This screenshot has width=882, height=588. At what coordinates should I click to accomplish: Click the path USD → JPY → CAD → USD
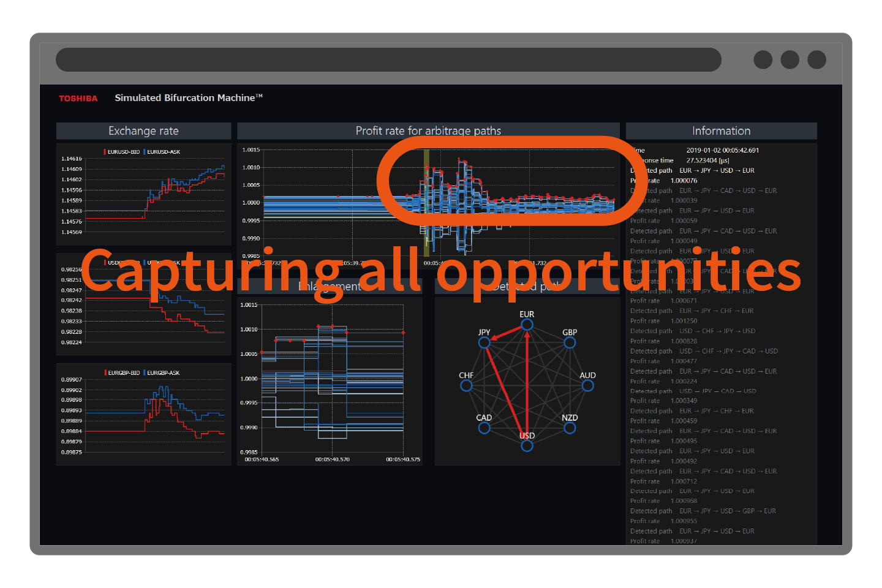[718, 391]
